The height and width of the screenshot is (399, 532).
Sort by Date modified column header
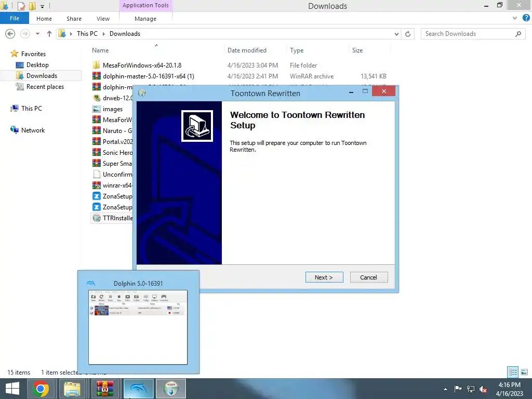coord(247,50)
